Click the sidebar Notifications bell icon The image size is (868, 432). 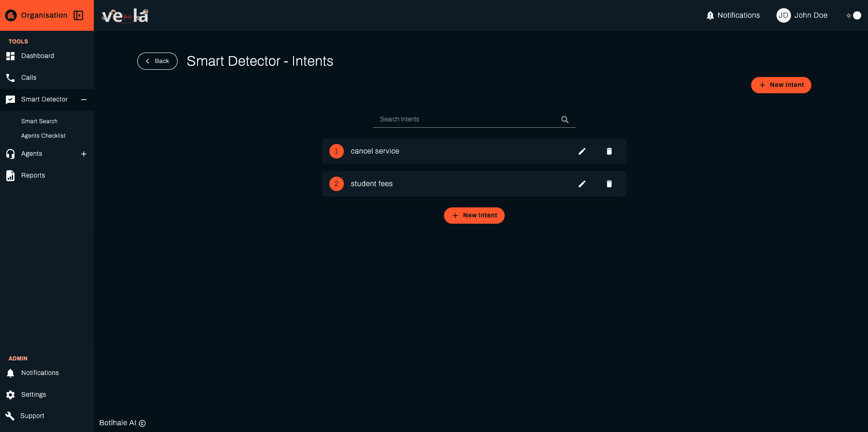10,373
